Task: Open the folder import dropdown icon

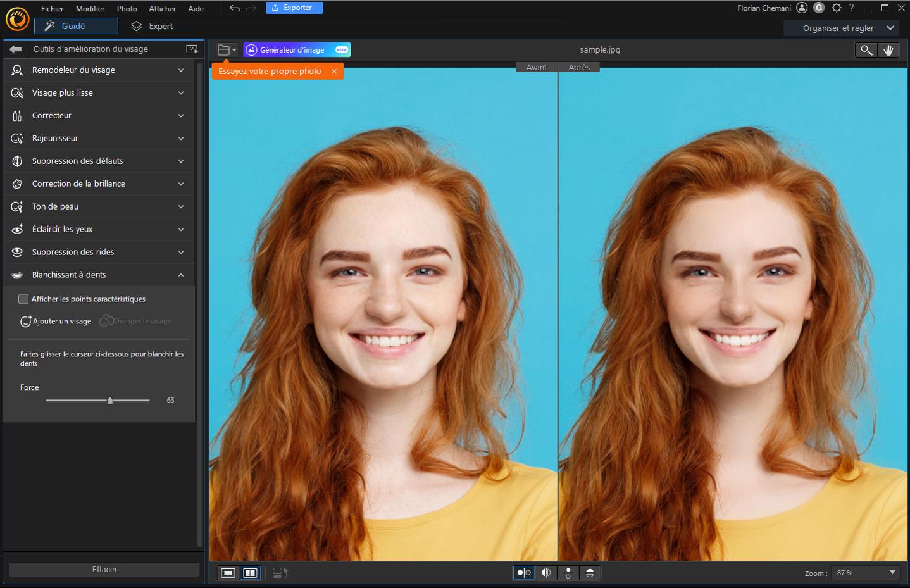Action: [x=227, y=49]
